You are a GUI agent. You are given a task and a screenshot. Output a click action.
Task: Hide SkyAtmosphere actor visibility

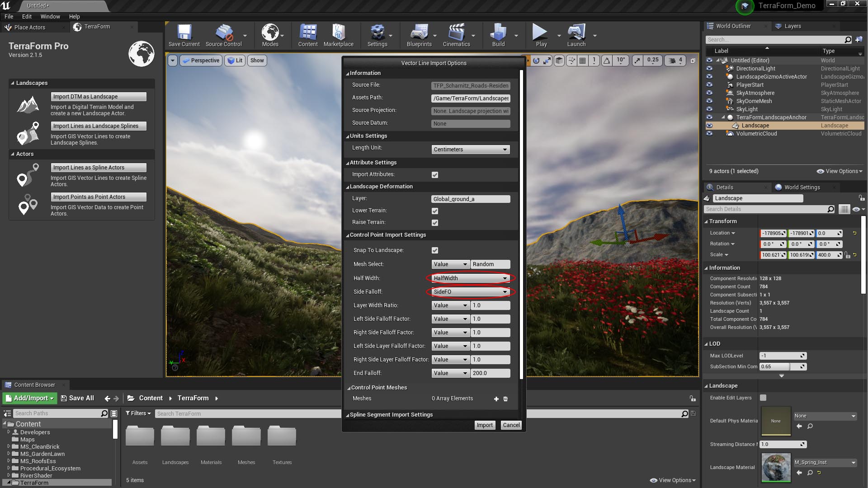(709, 93)
